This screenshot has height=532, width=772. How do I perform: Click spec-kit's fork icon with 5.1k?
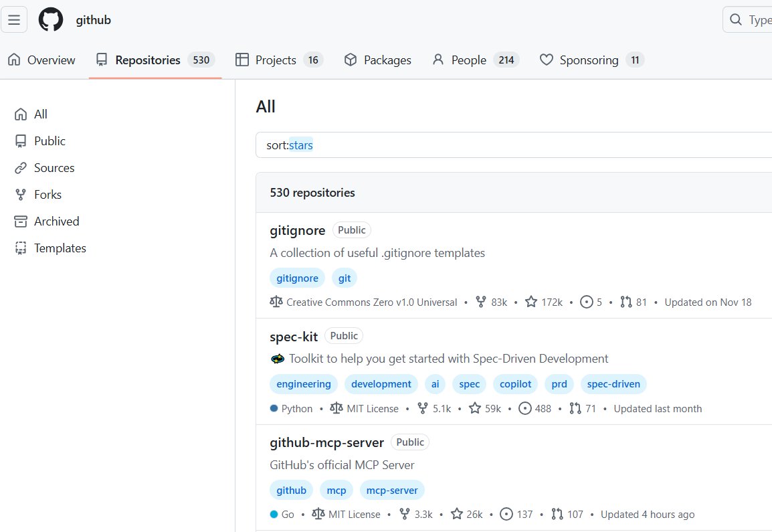[x=422, y=408]
